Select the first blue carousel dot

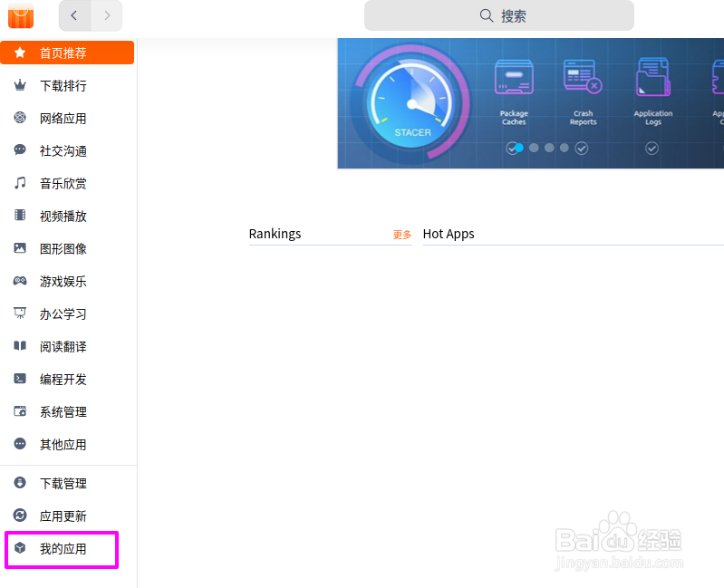coord(519,148)
